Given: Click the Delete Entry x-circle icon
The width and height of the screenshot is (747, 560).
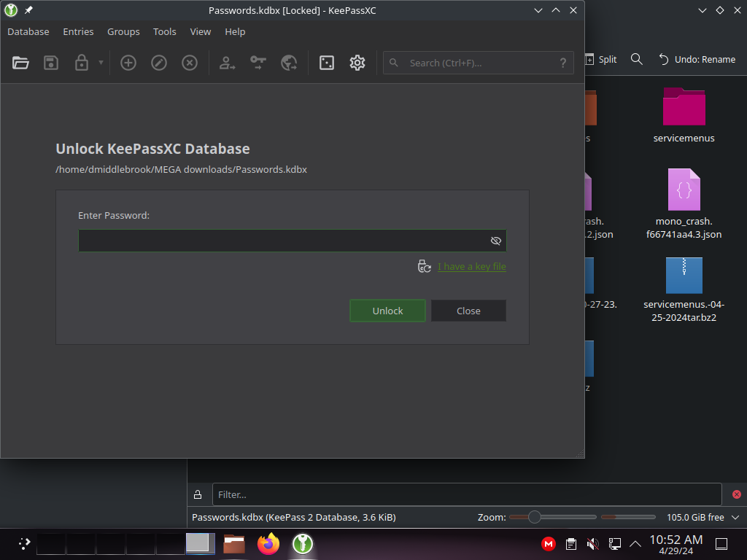Looking at the screenshot, I should coord(190,63).
